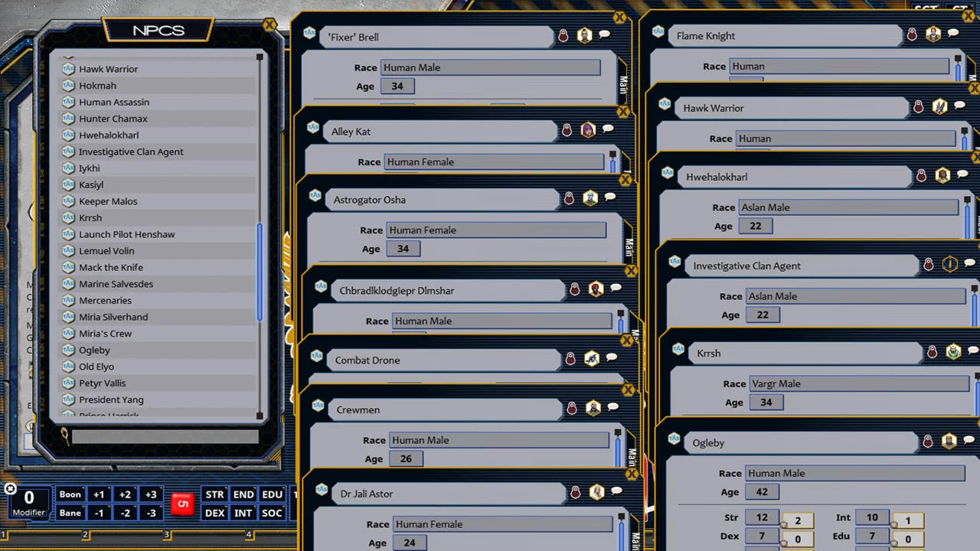Select the Flame Knight token portrait
The width and height of the screenshot is (980, 551).
click(x=933, y=34)
